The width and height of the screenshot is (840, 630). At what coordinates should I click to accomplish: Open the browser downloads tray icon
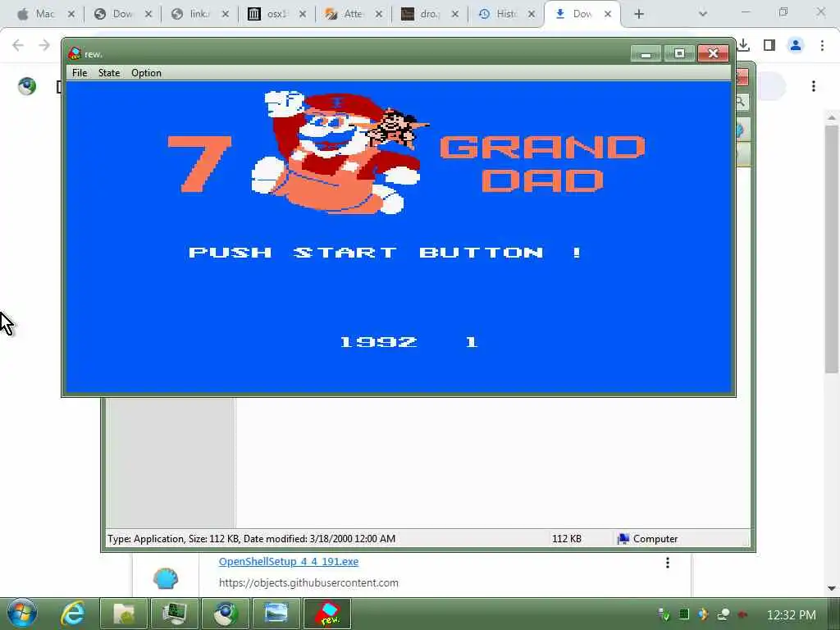point(743,46)
